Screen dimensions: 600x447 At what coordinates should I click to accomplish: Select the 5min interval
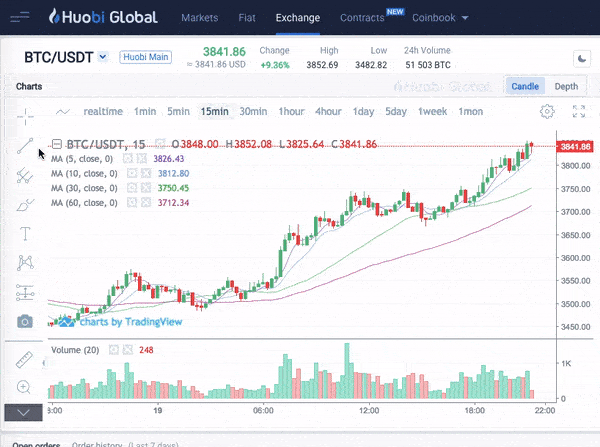(178, 111)
